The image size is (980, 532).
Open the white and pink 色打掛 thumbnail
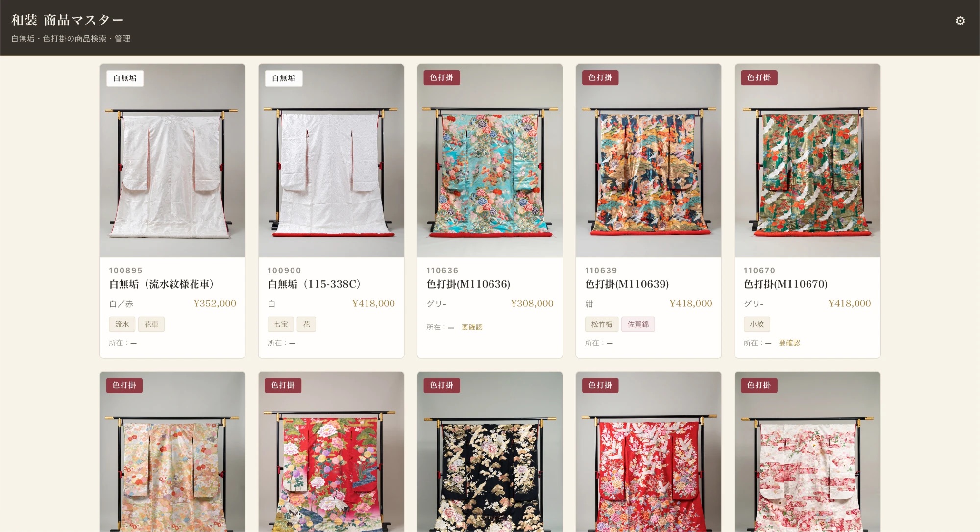(x=808, y=452)
